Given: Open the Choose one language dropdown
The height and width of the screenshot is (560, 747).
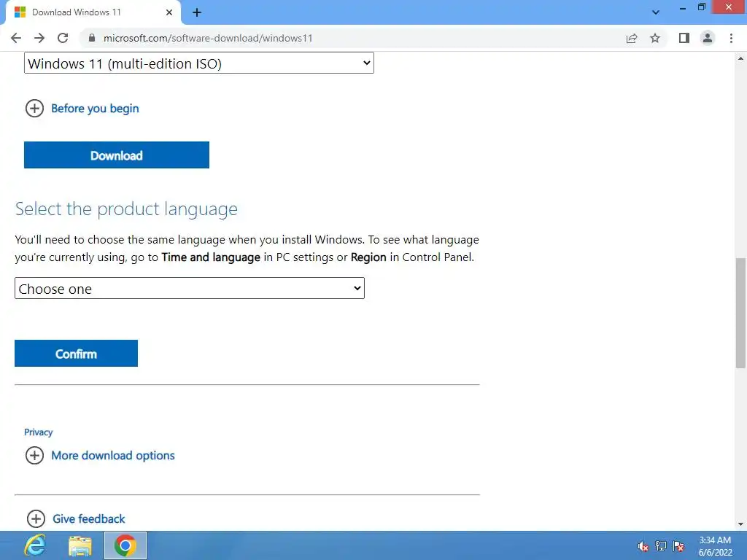Looking at the screenshot, I should (190, 288).
